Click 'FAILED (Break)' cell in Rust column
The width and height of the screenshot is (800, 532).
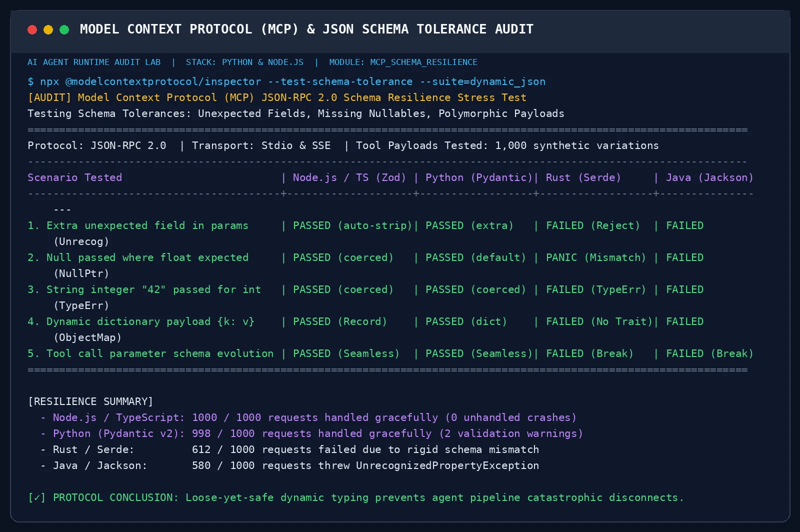(x=590, y=353)
